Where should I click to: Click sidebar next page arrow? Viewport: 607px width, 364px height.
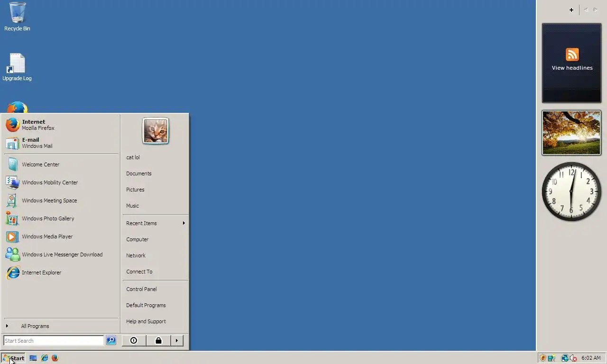(x=596, y=10)
